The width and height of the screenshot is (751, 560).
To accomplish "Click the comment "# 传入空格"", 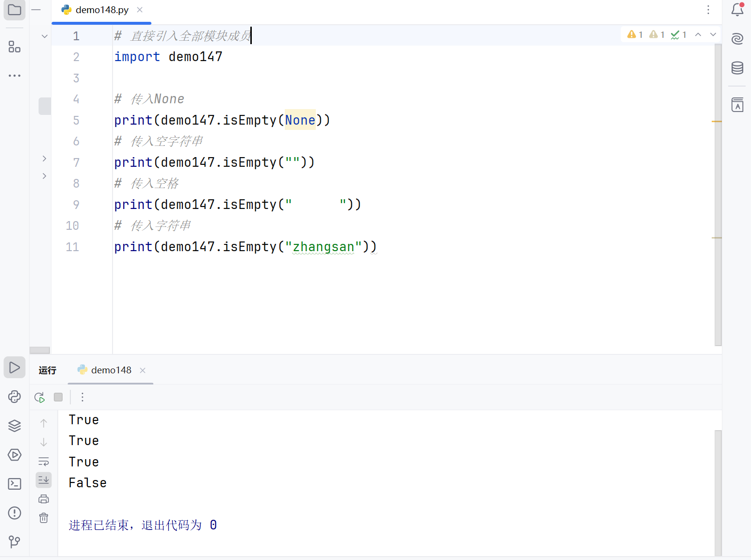I will point(147,183).
